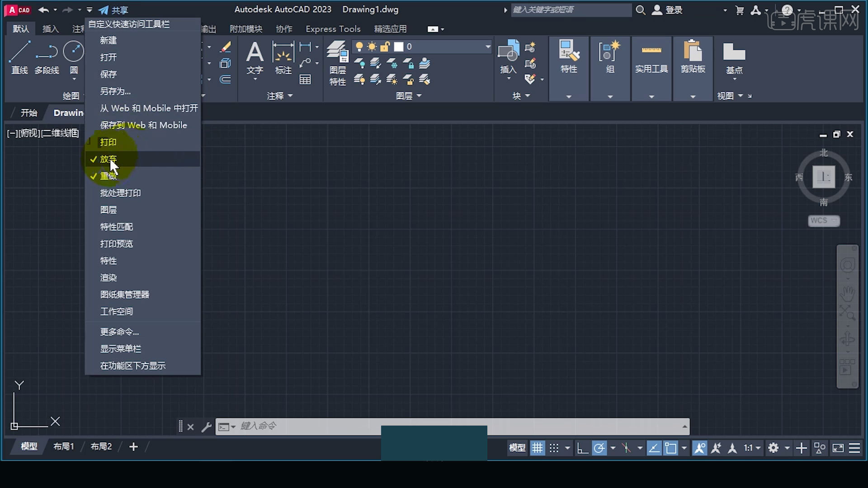
Task: Expand the 注释 panel dropdown arrow
Action: coord(290,96)
